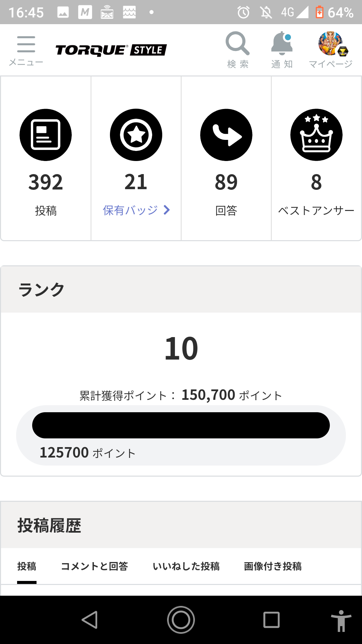The height and width of the screenshot is (644, 362).
Task: Open notifications bell icon
Action: click(282, 44)
